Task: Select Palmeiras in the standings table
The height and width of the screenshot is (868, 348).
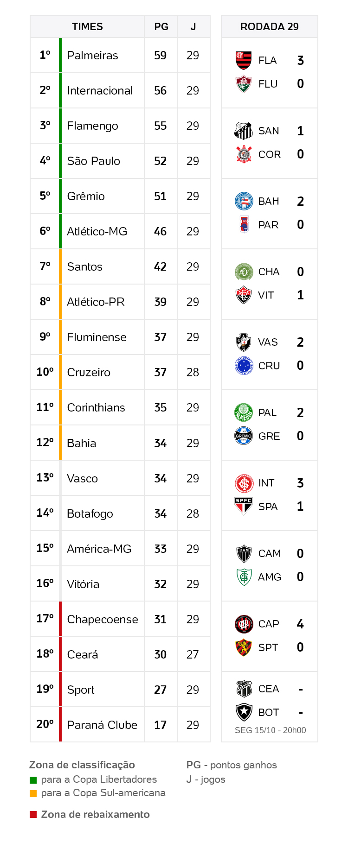Action: [x=92, y=56]
